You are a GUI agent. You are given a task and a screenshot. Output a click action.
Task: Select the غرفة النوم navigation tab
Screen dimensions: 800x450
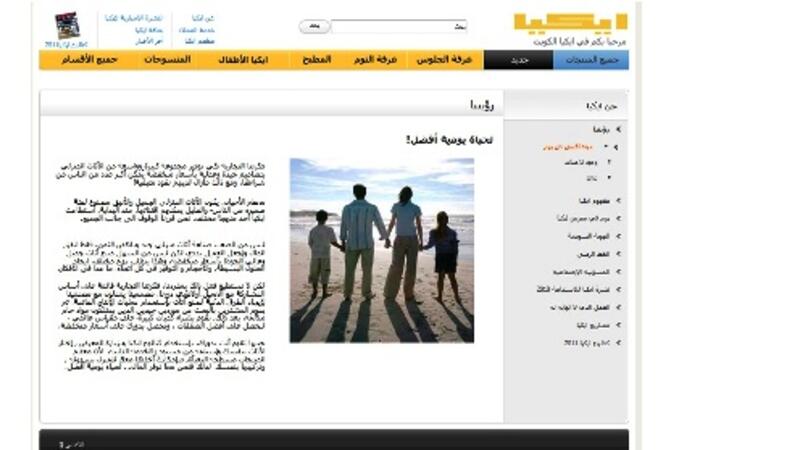(375, 60)
